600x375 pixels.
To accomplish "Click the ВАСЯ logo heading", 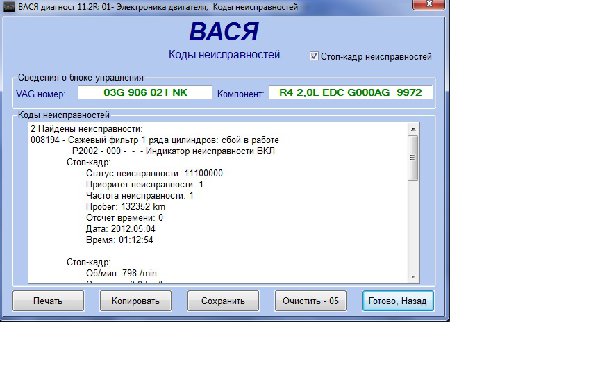I will 224,31.
